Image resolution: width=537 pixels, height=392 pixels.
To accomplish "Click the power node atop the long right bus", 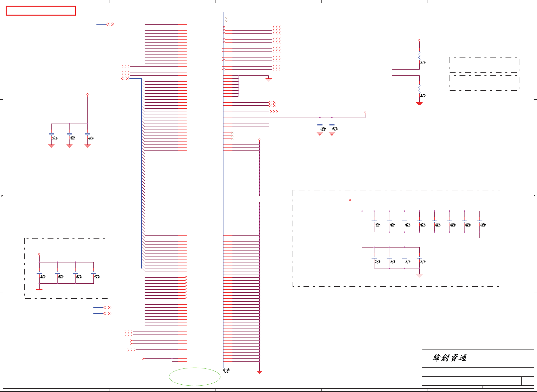I will [x=259, y=140].
